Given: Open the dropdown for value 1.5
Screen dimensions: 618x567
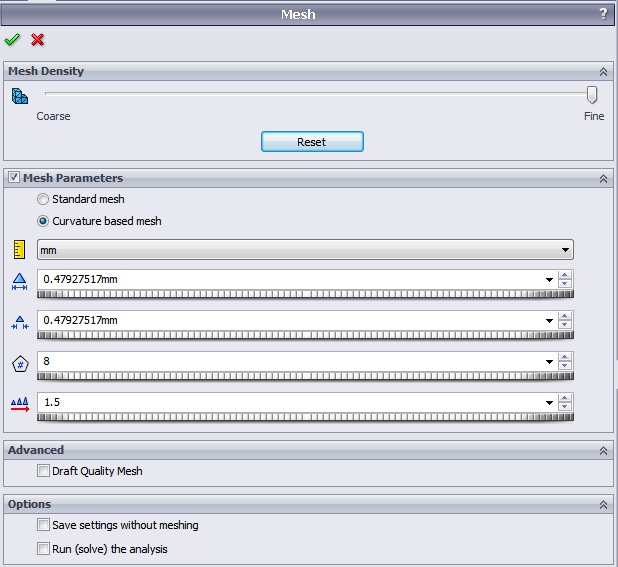Looking at the screenshot, I should click(x=549, y=403).
